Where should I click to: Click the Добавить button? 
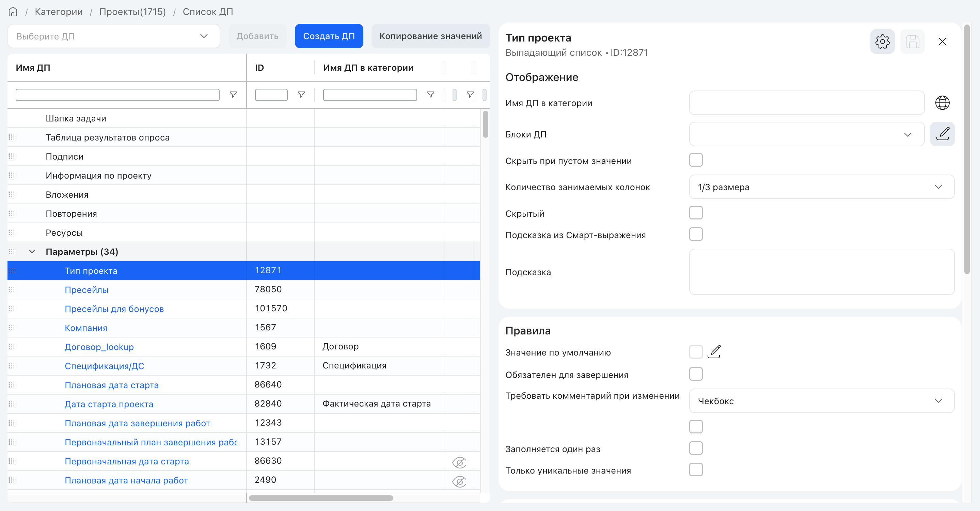click(257, 36)
